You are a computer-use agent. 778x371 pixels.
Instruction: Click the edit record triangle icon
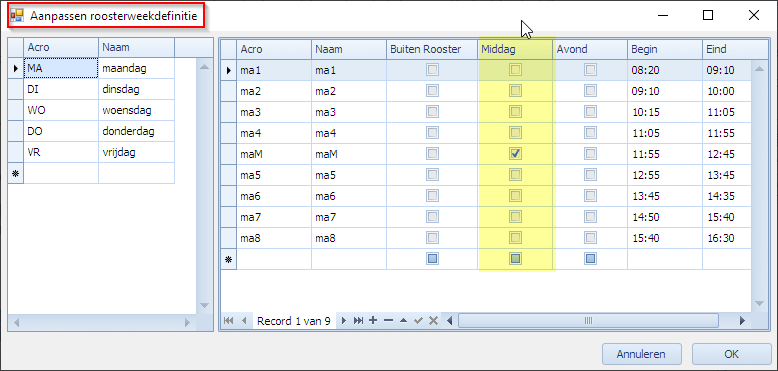click(x=403, y=321)
